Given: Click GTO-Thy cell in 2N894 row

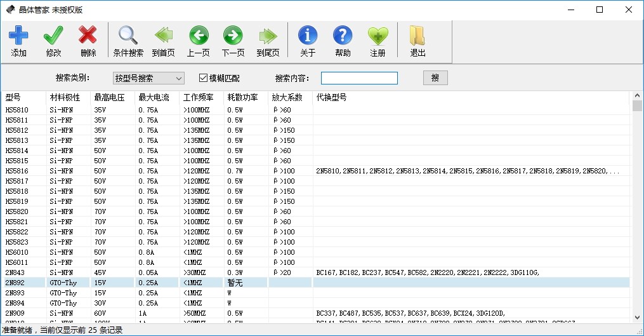Looking at the screenshot, I should point(63,303).
